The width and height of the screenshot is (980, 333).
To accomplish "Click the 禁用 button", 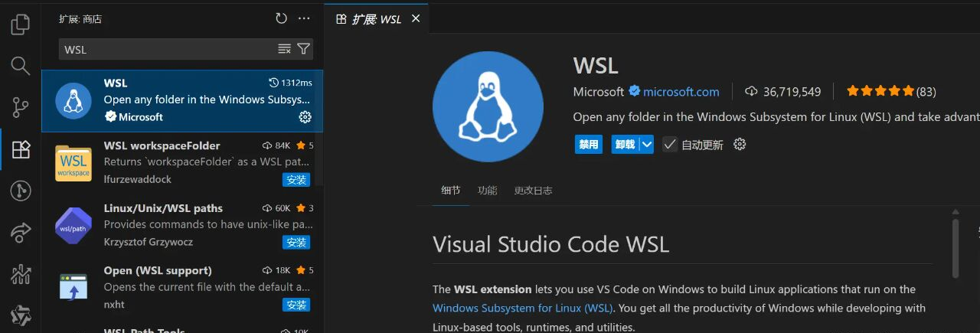I will pos(589,144).
